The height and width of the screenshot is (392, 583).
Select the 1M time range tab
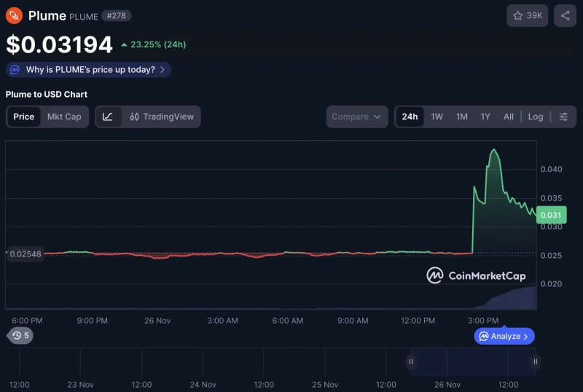[461, 117]
